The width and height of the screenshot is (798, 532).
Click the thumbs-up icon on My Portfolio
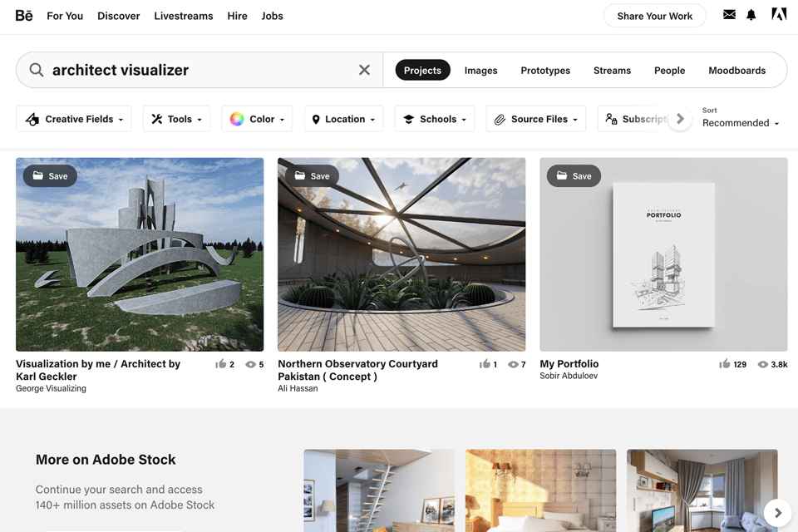pyautogui.click(x=724, y=364)
